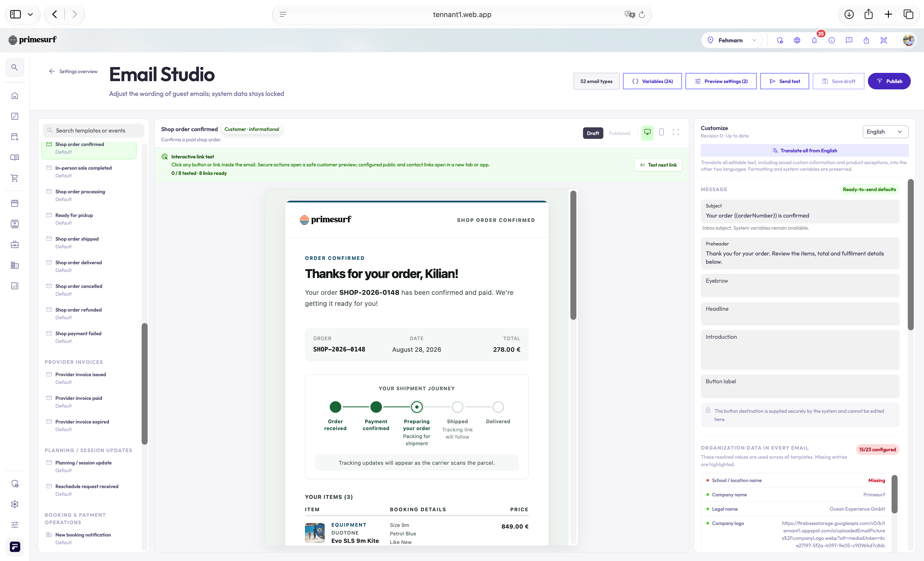
Task: Switch preview to mobile view
Action: click(661, 132)
